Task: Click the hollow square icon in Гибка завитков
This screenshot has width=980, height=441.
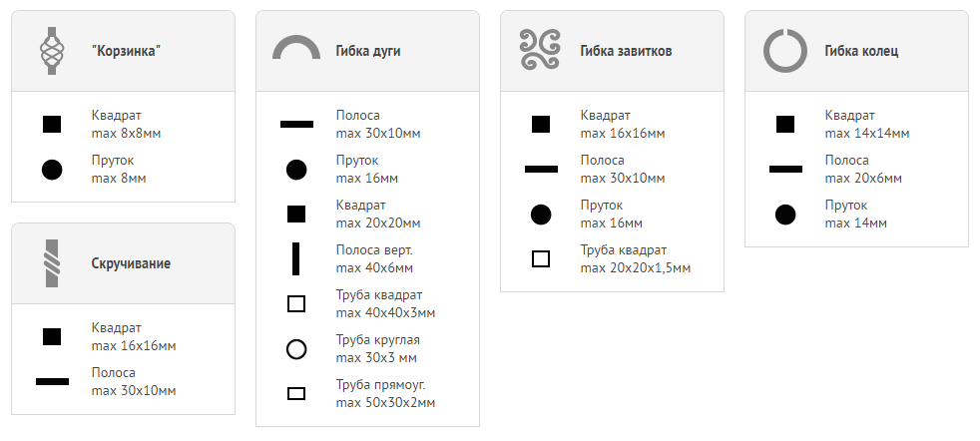Action: click(541, 258)
